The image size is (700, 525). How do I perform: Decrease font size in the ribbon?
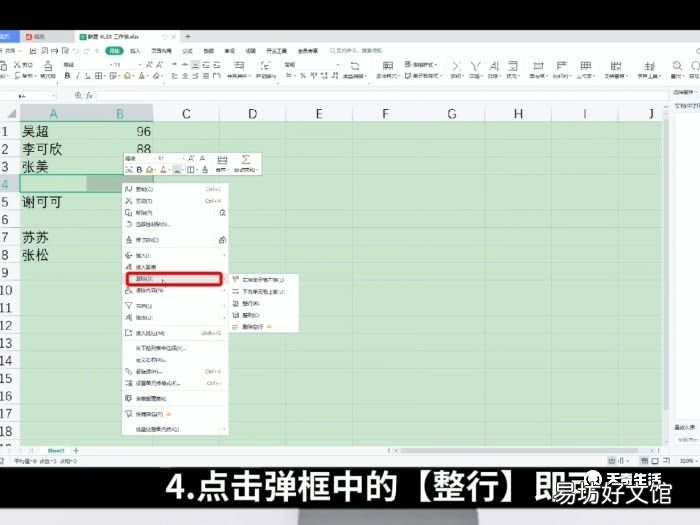(x=159, y=65)
